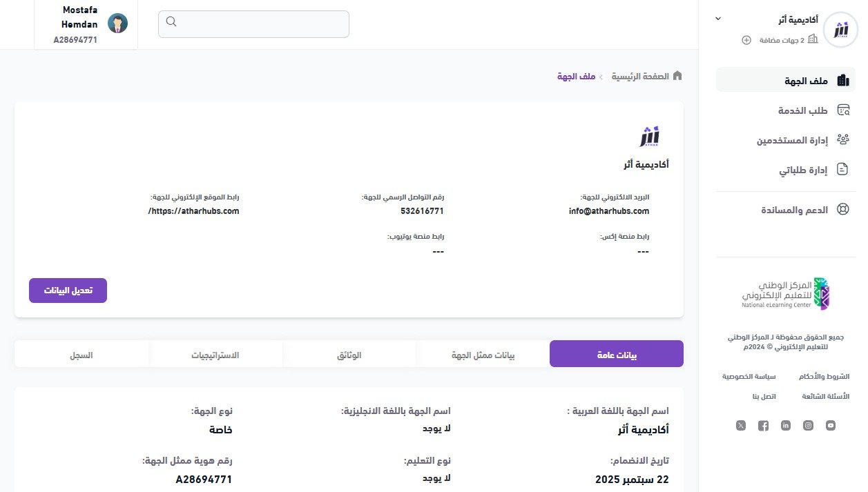Go to الصفحة الرئيسية breadcrumb link

pyautogui.click(x=640, y=76)
